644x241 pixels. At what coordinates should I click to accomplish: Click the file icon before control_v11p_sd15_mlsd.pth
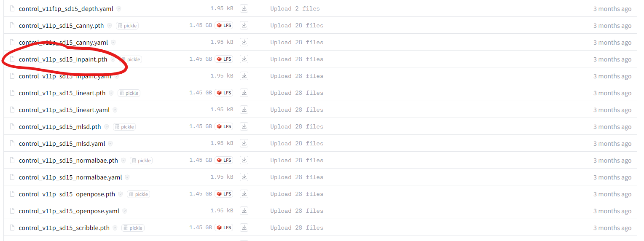click(x=12, y=127)
